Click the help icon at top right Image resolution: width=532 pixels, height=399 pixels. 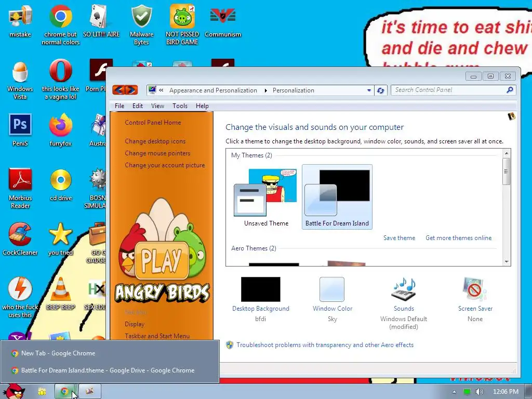pos(511,117)
